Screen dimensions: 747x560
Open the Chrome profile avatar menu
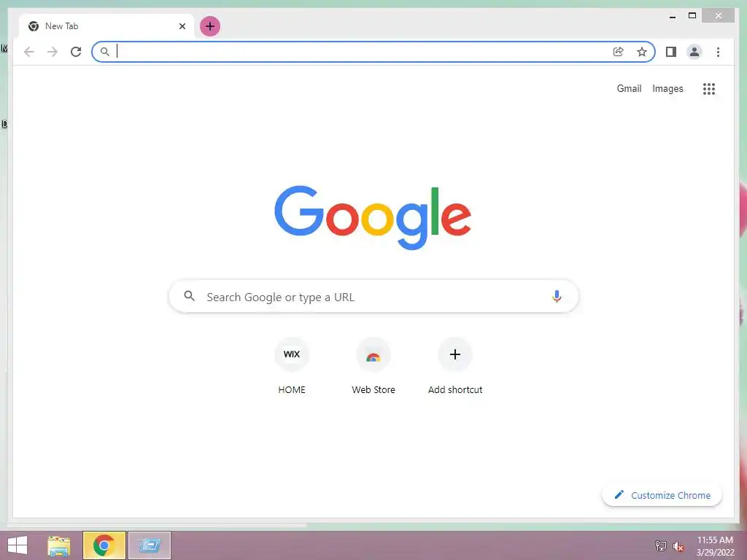[x=694, y=52]
